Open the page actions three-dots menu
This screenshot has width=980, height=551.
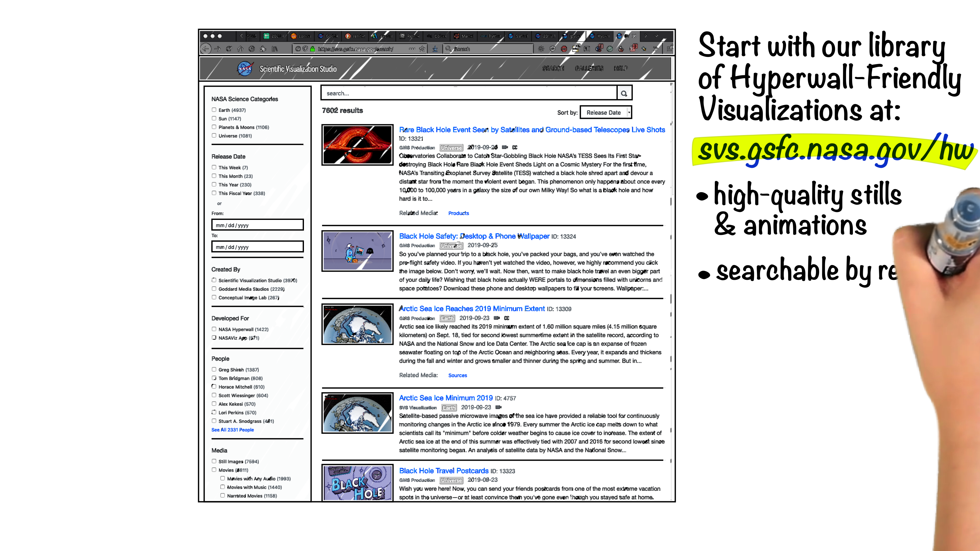[x=412, y=49]
